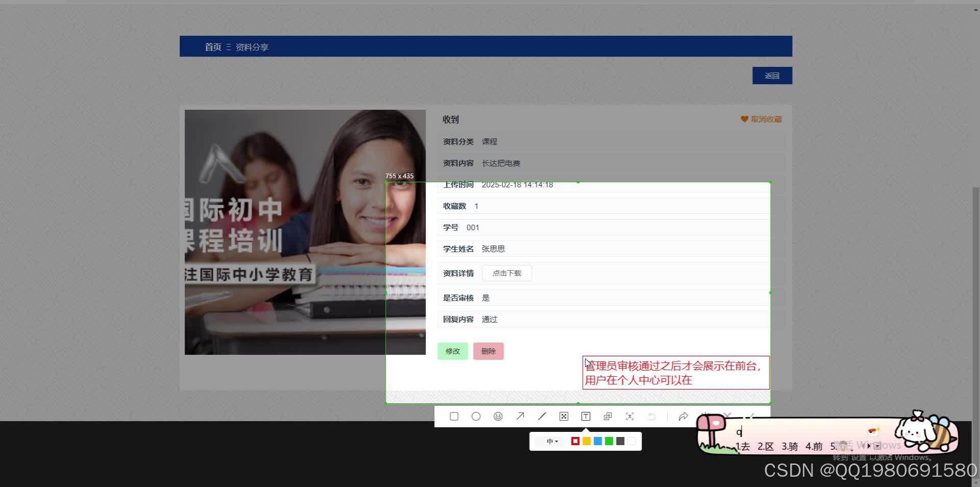Viewport: 980px width, 487px height.
Task: Pick the blue annotation color
Action: point(598,441)
